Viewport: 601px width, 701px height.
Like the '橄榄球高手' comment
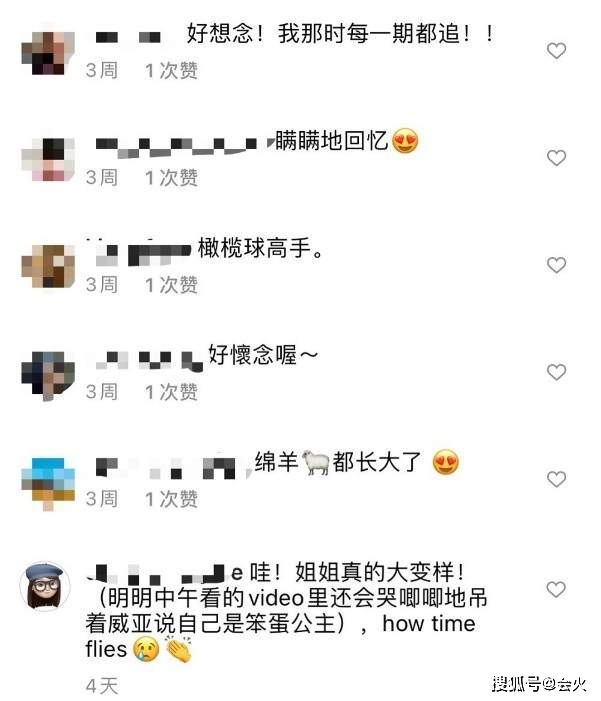[x=556, y=265]
